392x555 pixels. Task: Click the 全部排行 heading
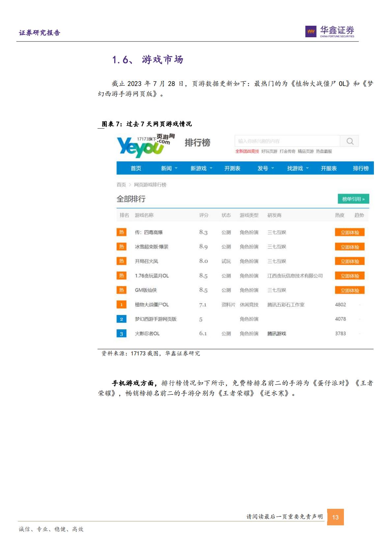tap(131, 199)
